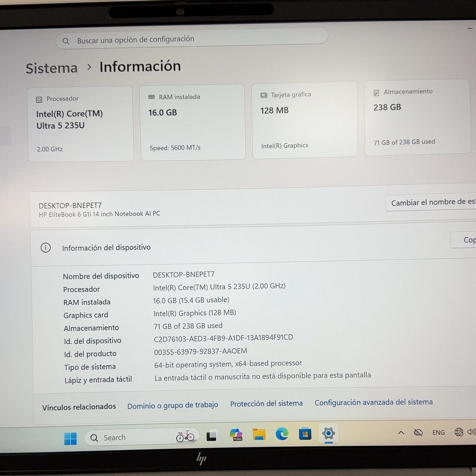Launch Microsoft 365 Copilot from taskbar
This screenshot has height=476, width=476.
(x=236, y=435)
